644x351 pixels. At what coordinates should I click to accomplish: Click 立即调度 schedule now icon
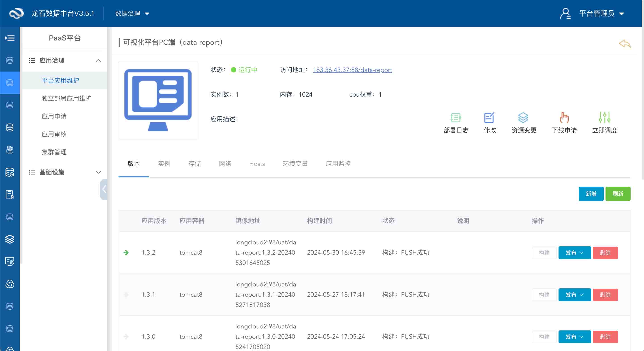click(x=604, y=123)
